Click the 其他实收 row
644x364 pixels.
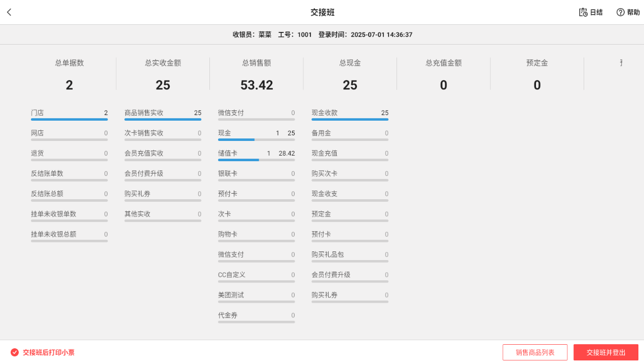click(x=163, y=215)
